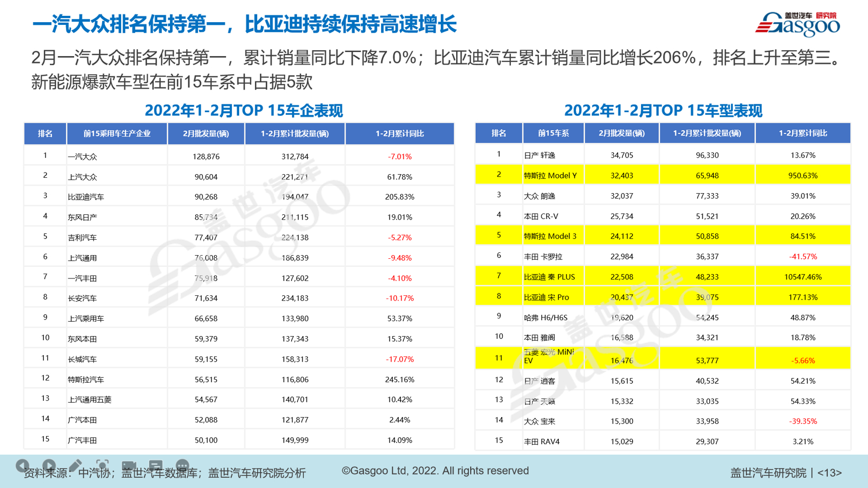Image resolution: width=868 pixels, height=488 pixels.
Task: Select the 本田 雅阁 model cell
Action: tap(553, 337)
